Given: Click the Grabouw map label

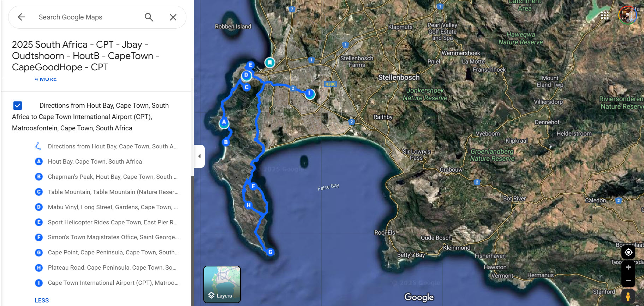Looking at the screenshot, I should click(x=451, y=170).
